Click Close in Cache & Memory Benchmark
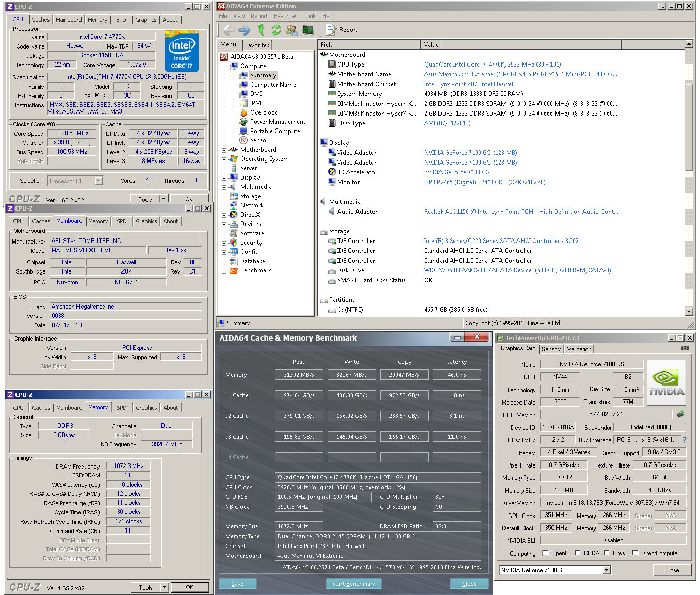700x595 pixels. tap(469, 584)
